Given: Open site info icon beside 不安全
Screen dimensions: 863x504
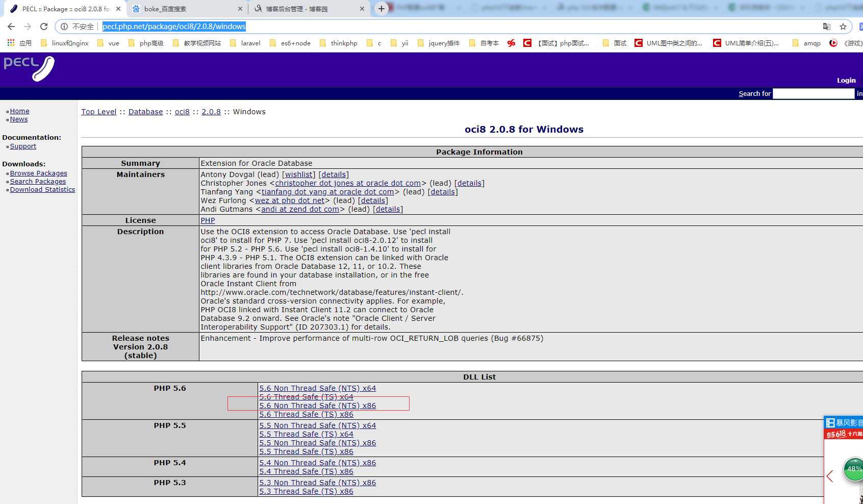Looking at the screenshot, I should 64,27.
